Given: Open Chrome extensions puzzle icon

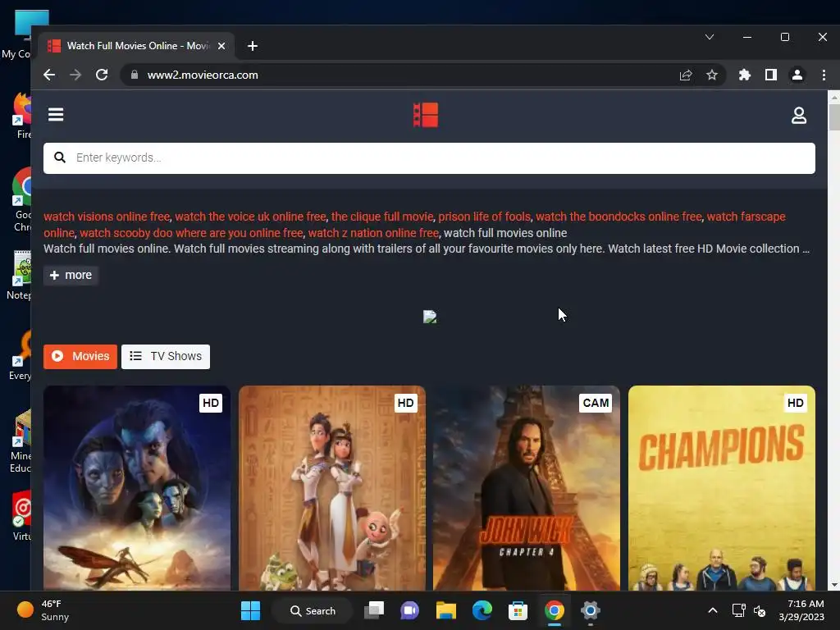Looking at the screenshot, I should tap(745, 75).
